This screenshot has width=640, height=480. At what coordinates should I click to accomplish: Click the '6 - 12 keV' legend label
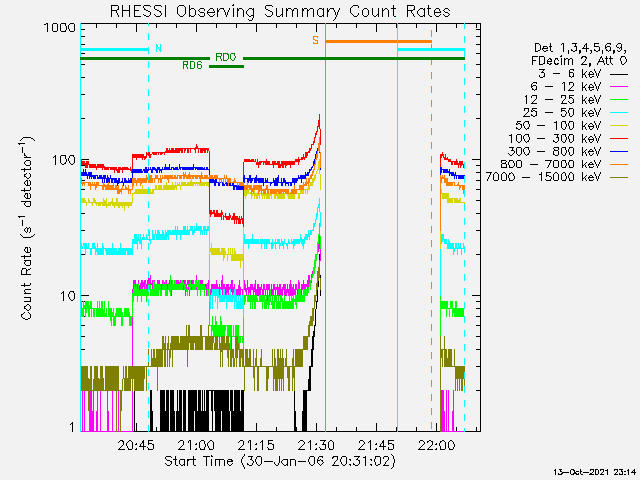pyautogui.click(x=566, y=87)
